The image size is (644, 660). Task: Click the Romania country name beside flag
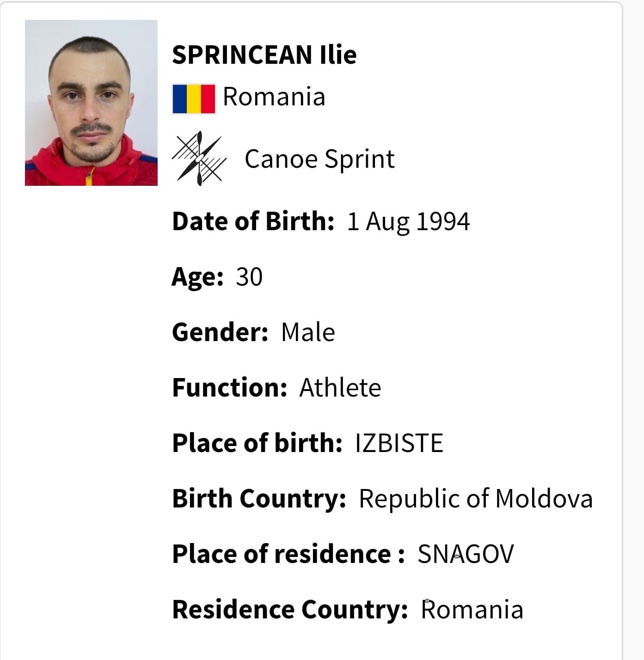274,97
